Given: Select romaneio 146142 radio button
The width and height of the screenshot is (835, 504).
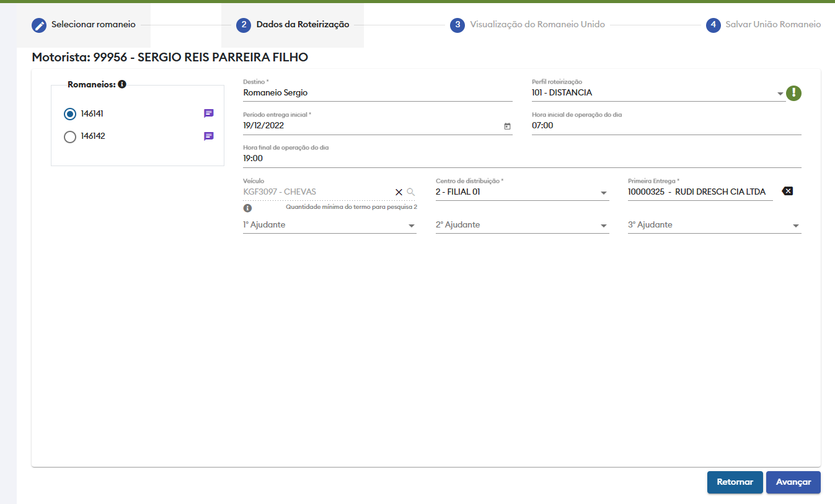Looking at the screenshot, I should 70,136.
